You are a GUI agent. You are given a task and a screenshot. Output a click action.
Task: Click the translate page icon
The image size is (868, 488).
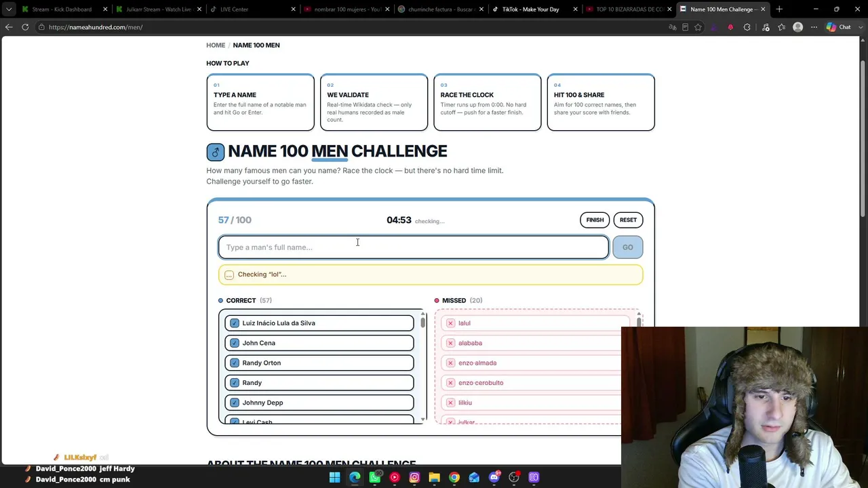coord(672,27)
